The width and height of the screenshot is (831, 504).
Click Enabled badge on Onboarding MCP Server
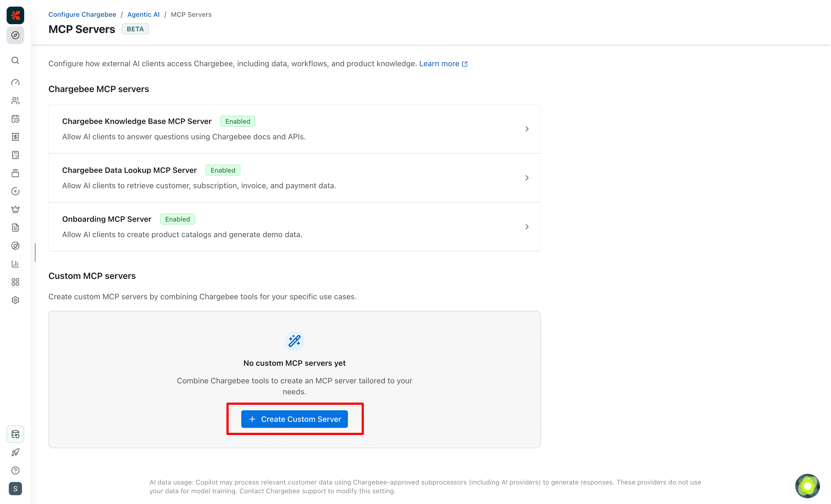178,219
